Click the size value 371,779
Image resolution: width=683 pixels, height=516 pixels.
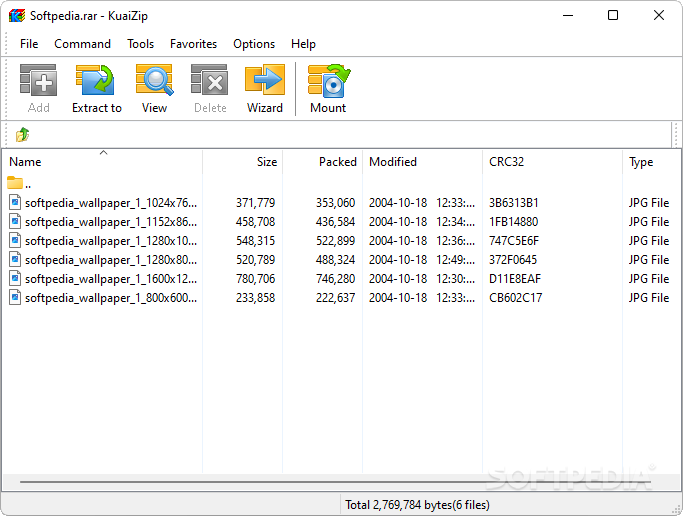(255, 203)
